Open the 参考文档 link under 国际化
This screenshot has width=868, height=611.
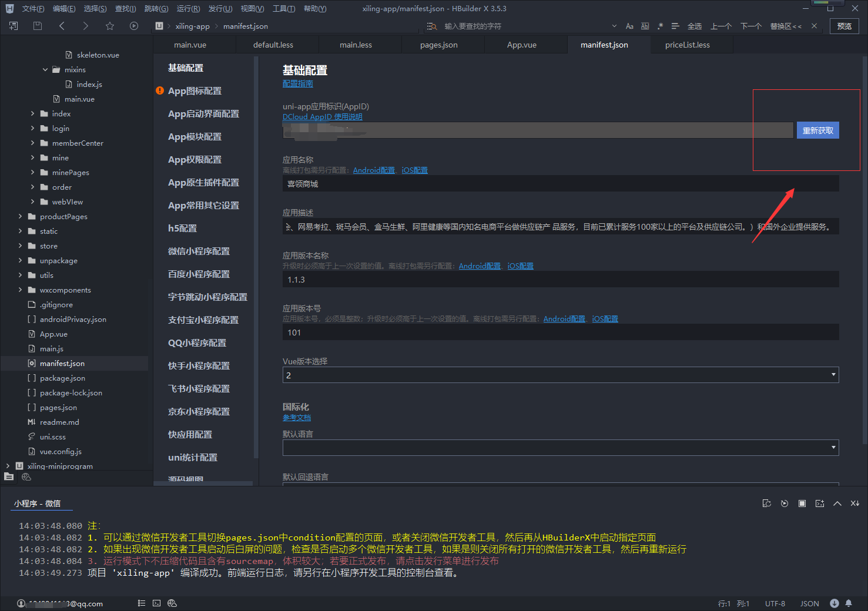[x=297, y=418]
